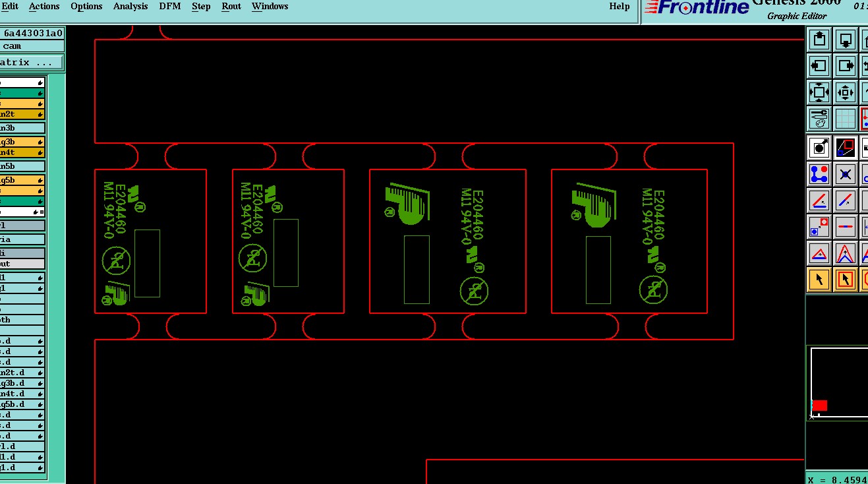Select the large green logo on the third board
868x484 pixels.
click(407, 203)
